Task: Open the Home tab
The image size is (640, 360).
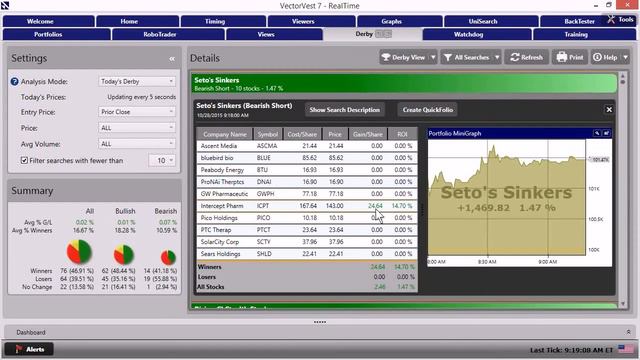Action: (x=138, y=21)
